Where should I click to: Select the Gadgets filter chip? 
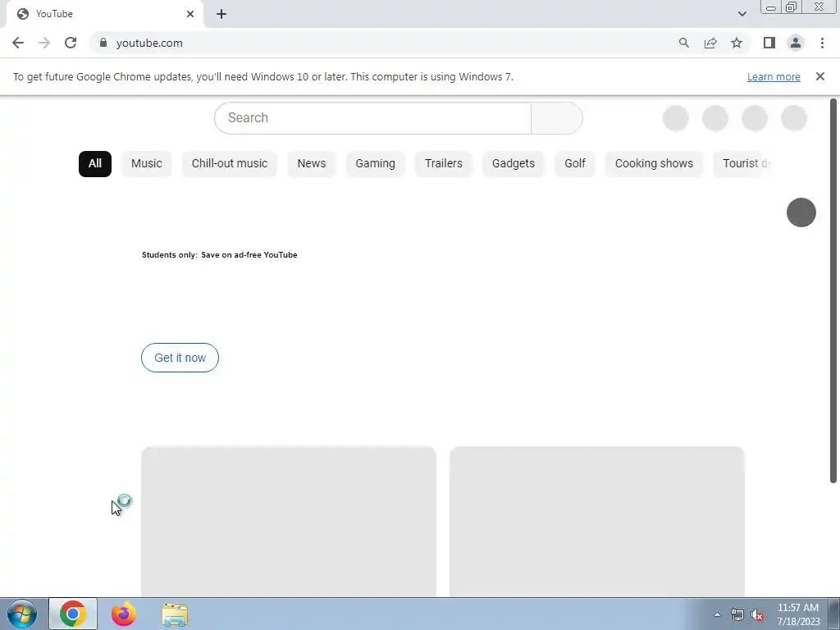[x=514, y=163]
